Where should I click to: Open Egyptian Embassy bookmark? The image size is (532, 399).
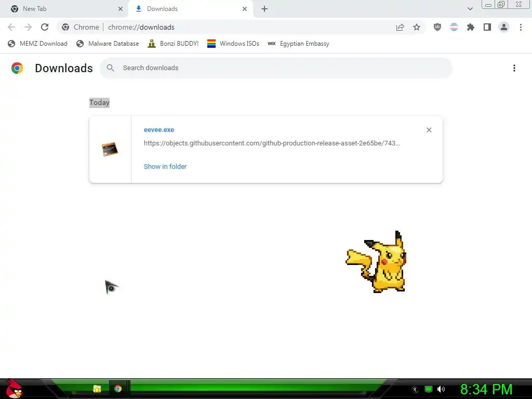pos(299,44)
